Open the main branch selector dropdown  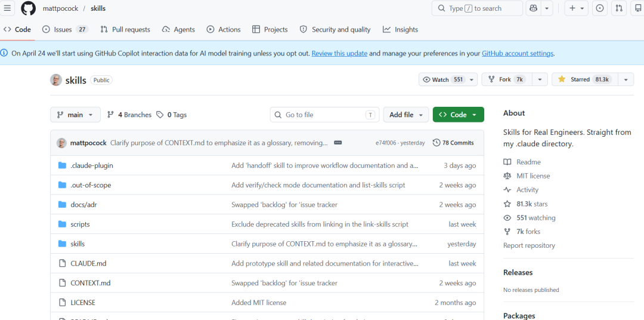[x=75, y=115]
